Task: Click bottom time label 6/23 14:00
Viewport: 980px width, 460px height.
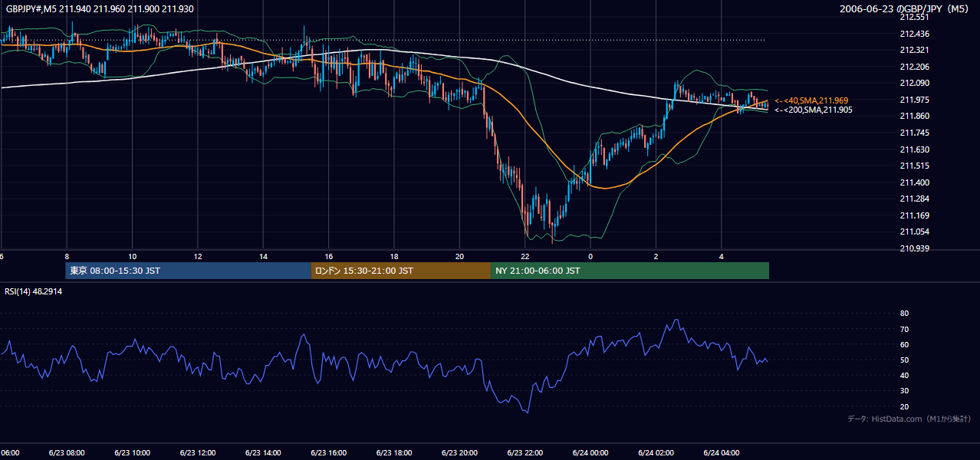Action: pos(263,453)
